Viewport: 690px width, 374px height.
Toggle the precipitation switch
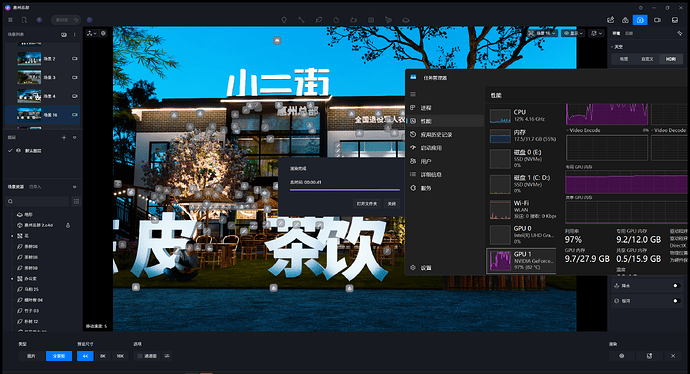(676, 286)
